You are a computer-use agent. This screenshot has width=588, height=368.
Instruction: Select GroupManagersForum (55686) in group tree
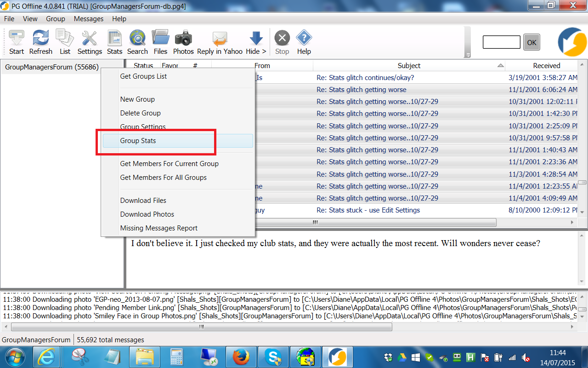(52, 67)
